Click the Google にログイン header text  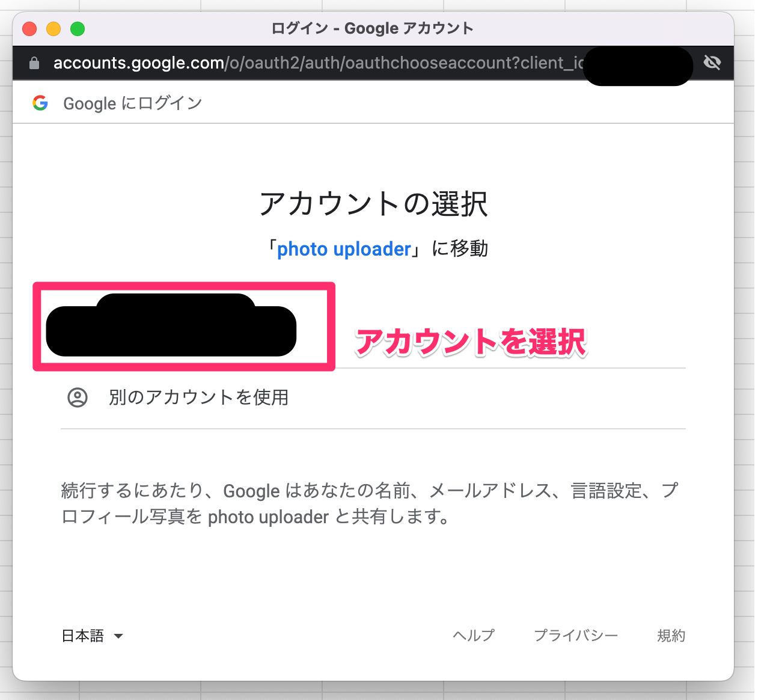pos(132,103)
